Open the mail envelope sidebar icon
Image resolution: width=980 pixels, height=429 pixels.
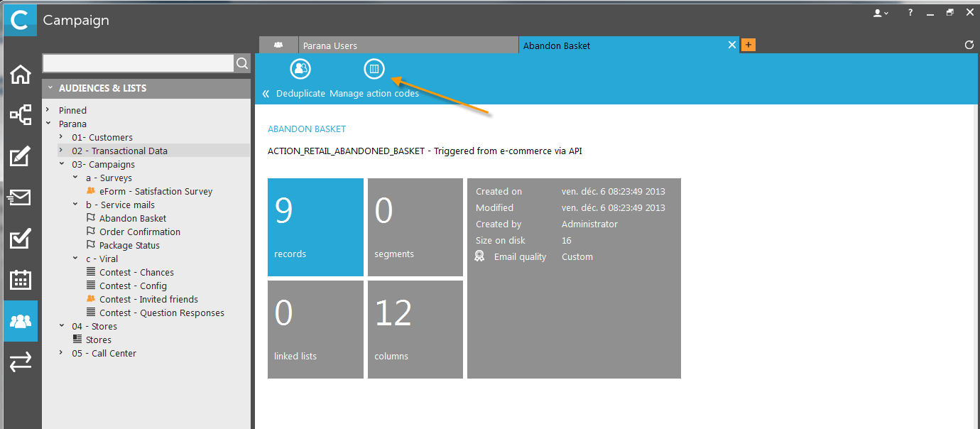[x=20, y=197]
